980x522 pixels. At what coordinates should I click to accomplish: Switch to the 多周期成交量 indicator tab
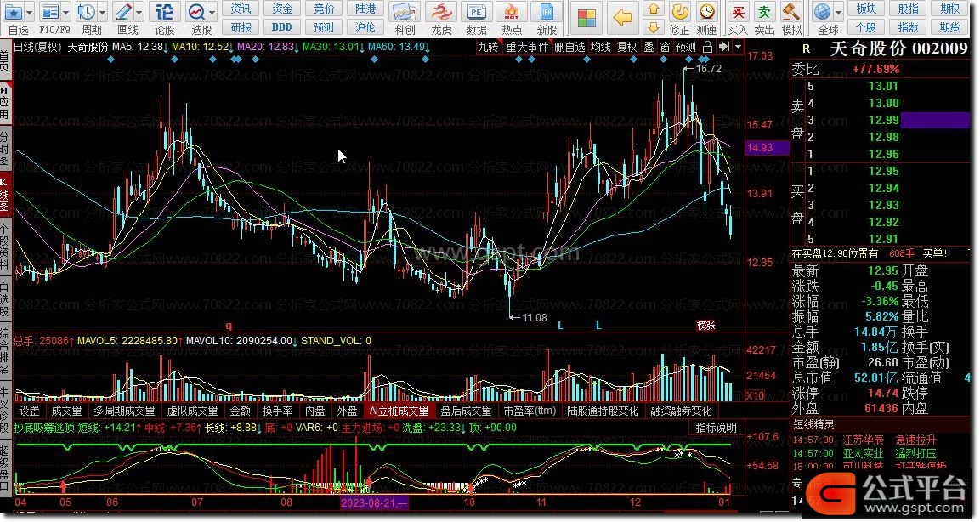124,411
